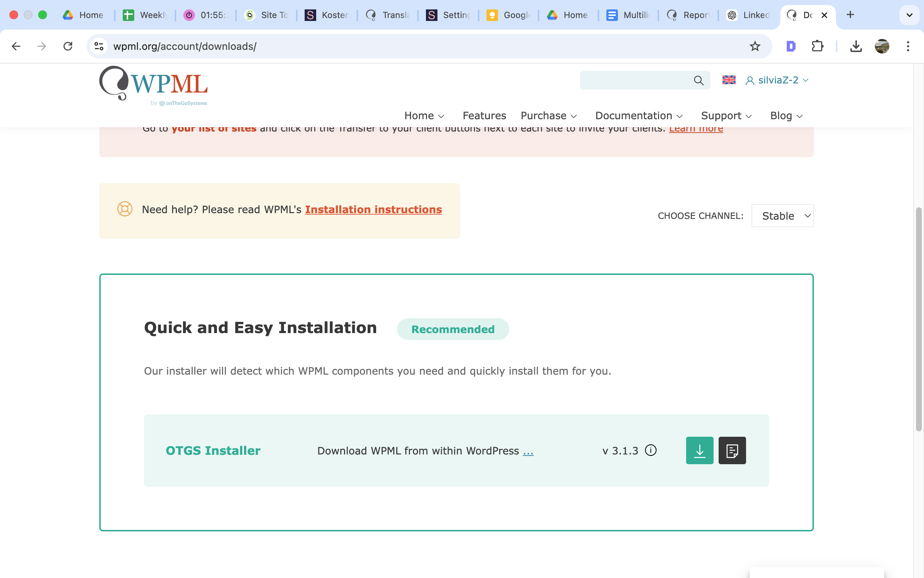Expand the Support navigation menu
The image size is (924, 578).
tap(726, 116)
